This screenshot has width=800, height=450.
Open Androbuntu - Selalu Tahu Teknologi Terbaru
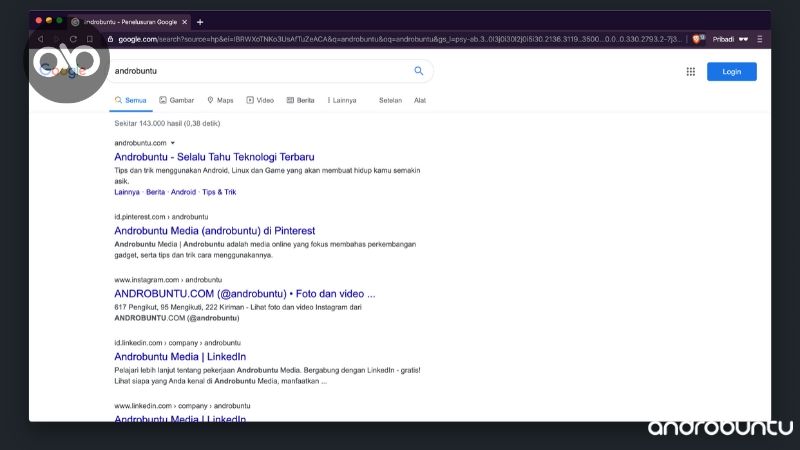pos(214,157)
